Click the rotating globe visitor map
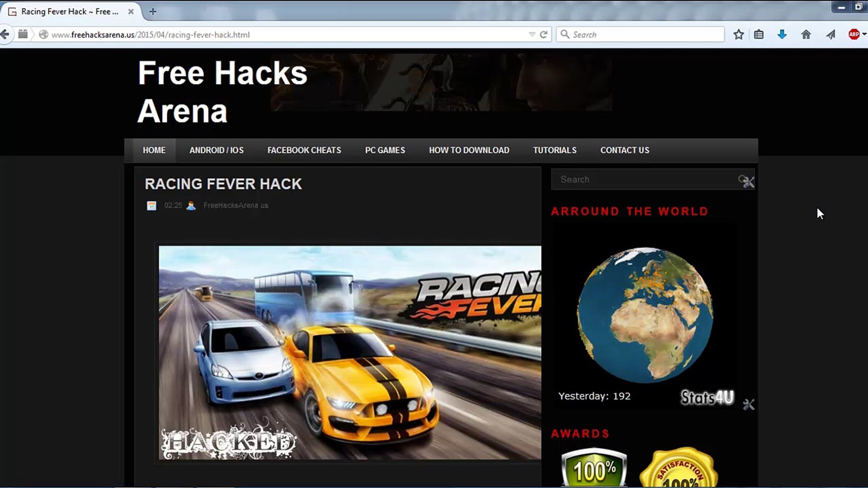 pyautogui.click(x=645, y=315)
